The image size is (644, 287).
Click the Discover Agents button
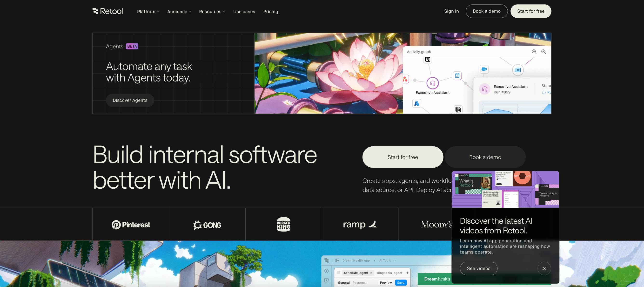130,100
